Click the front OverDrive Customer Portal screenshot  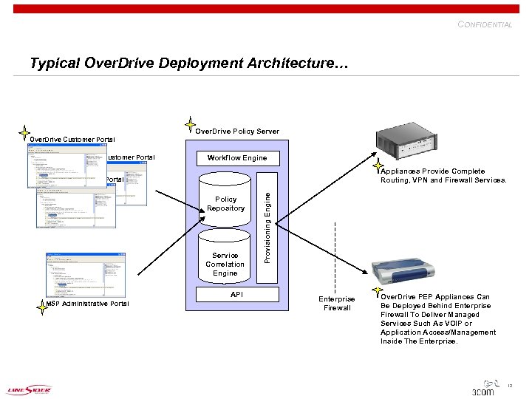click(67, 166)
